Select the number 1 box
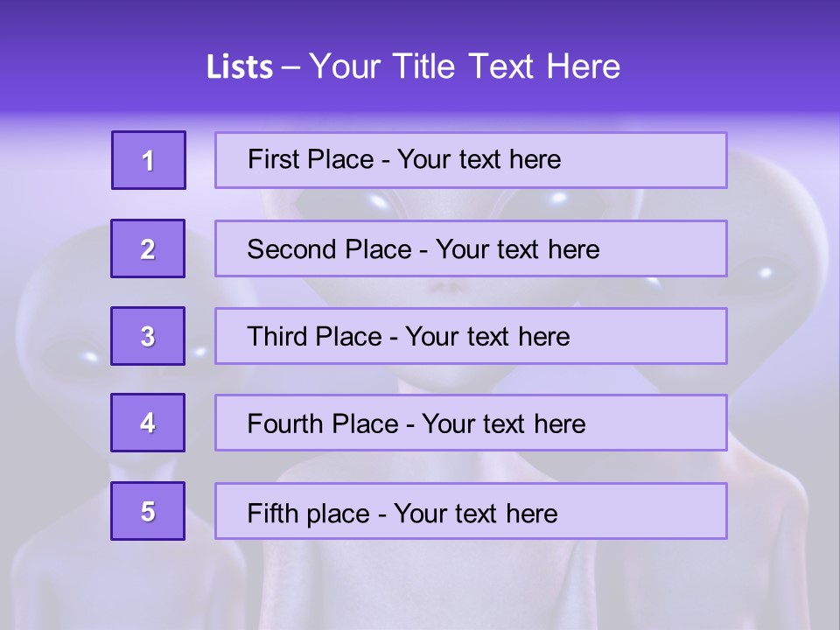 [x=149, y=160]
